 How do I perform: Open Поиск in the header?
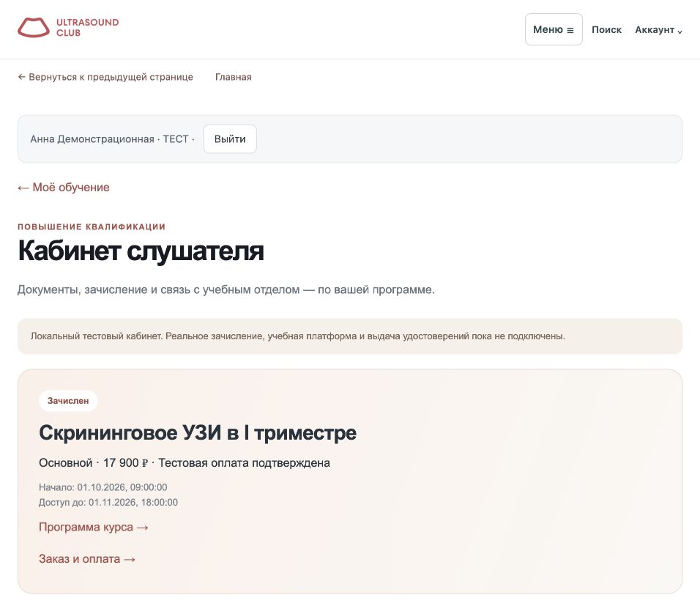[x=606, y=29]
